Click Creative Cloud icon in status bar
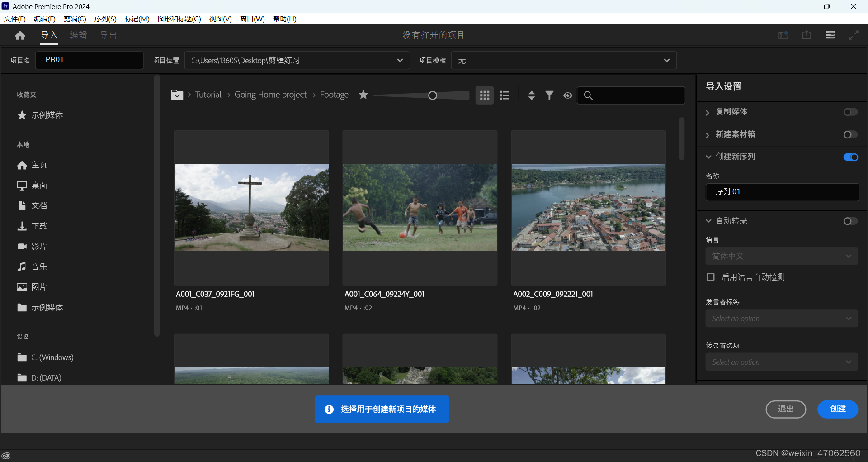The width and height of the screenshot is (868, 462). [6, 456]
